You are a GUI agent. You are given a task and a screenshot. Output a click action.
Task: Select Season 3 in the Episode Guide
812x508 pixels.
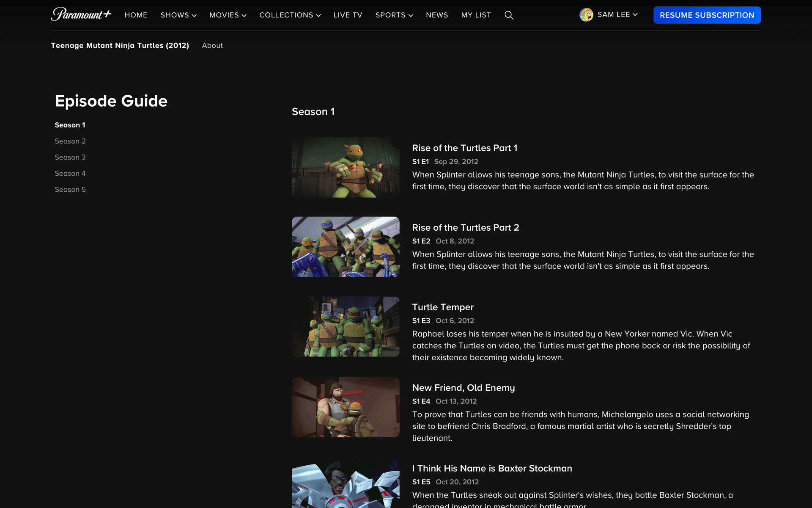[x=70, y=157]
